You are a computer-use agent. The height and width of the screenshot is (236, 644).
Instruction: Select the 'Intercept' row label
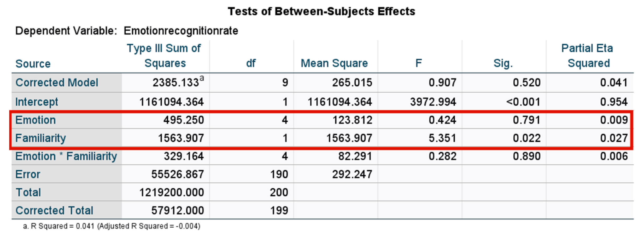point(37,102)
